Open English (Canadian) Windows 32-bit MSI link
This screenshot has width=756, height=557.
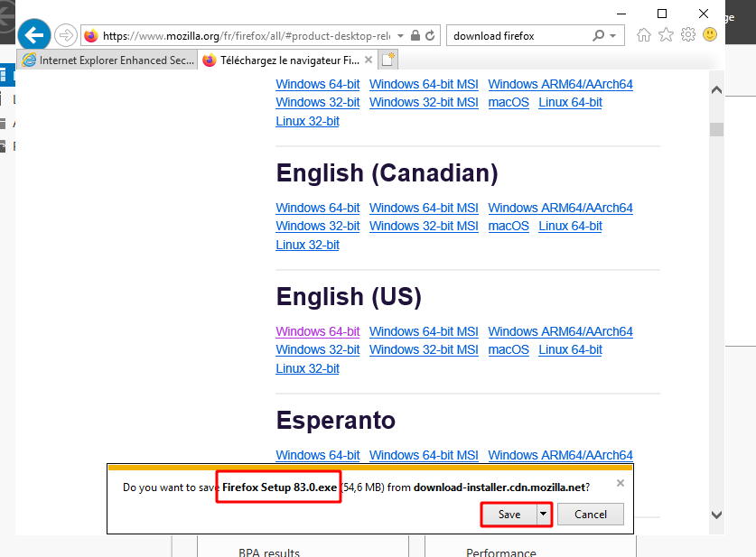[424, 226]
